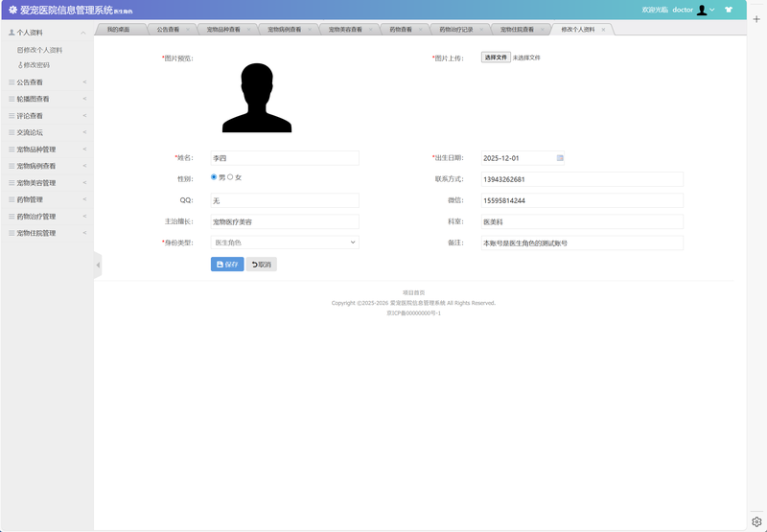This screenshot has height=532, width=767.
Task: Open the 京ICP备 footer link
Action: [x=414, y=313]
